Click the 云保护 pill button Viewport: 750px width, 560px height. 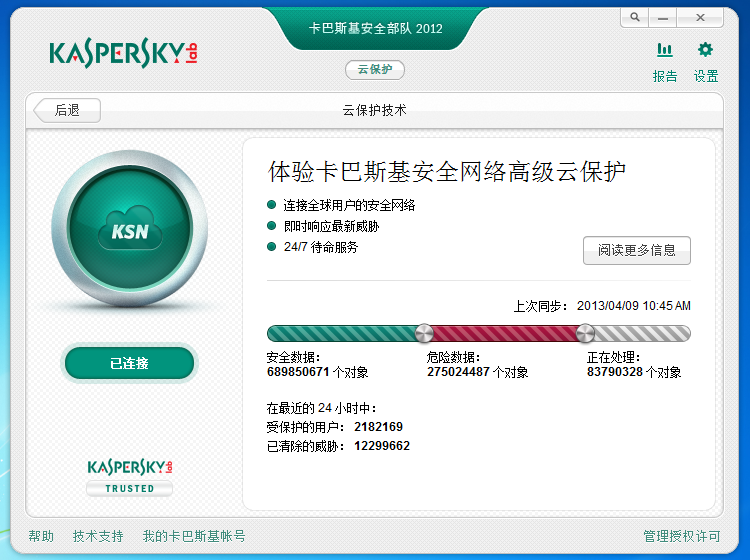(375, 70)
